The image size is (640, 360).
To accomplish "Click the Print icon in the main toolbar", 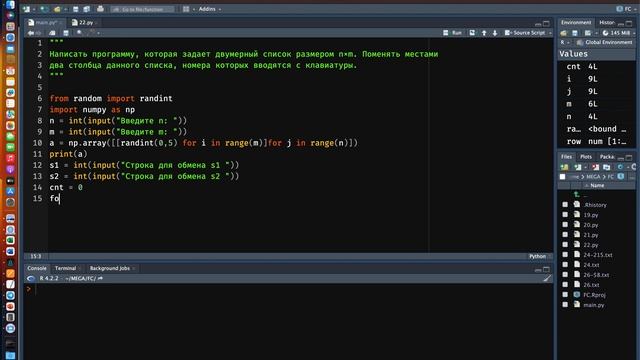I will [x=100, y=9].
